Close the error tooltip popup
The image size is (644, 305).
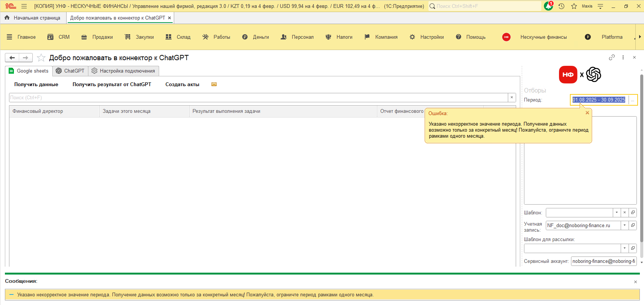coord(587,113)
